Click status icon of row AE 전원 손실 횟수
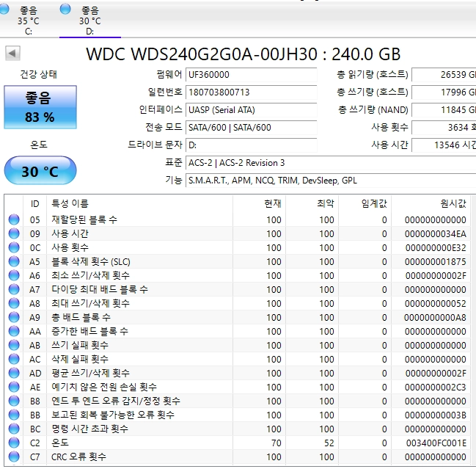 (x=14, y=387)
